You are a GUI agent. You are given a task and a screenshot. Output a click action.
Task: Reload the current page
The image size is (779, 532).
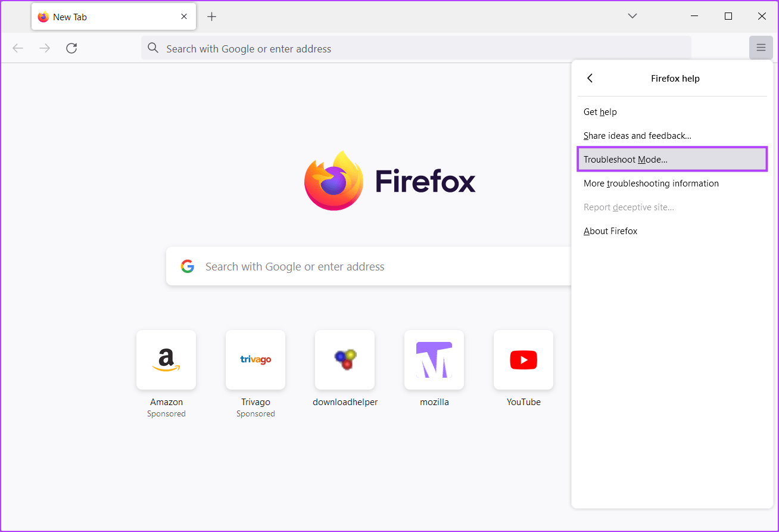coord(71,48)
